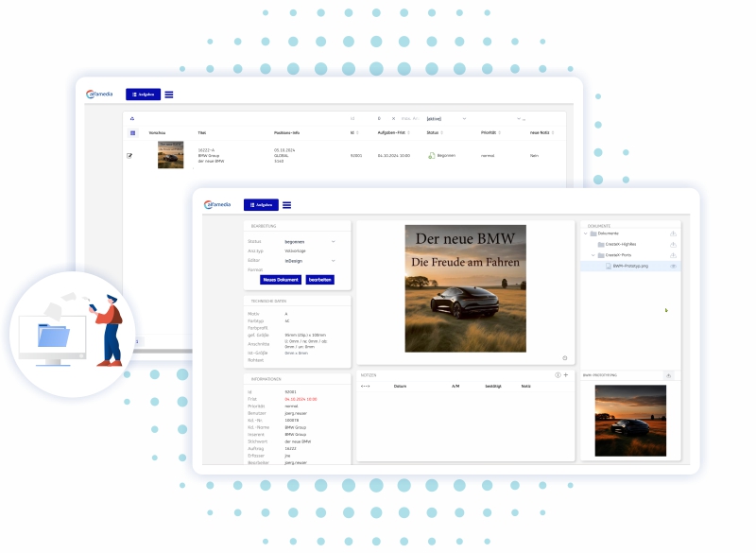Collapse the Dokumente folder tree

(x=586, y=233)
